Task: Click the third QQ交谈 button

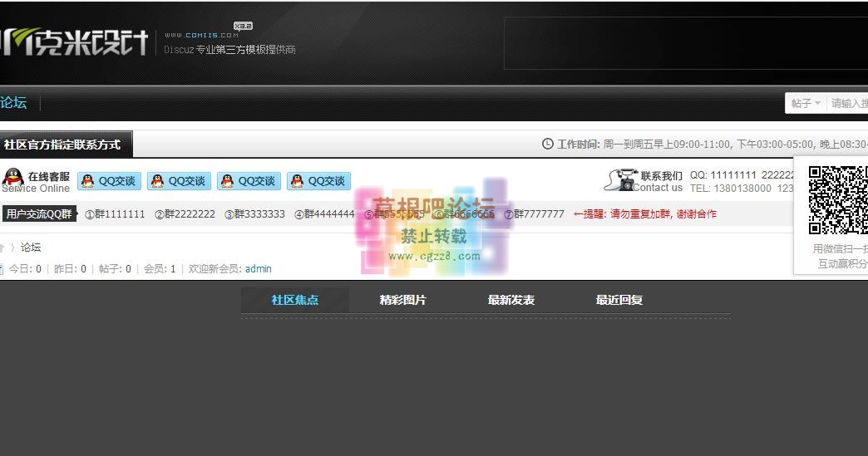Action: (x=249, y=181)
